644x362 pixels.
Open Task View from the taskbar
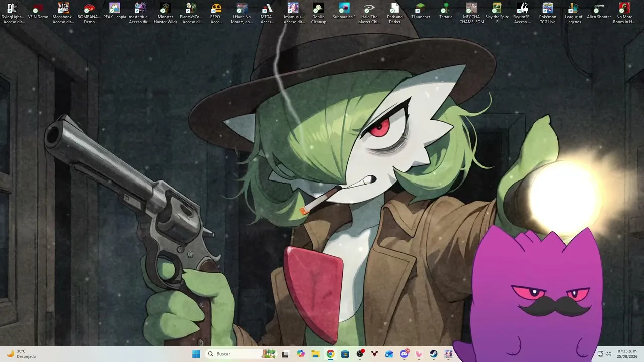pyautogui.click(x=285, y=354)
